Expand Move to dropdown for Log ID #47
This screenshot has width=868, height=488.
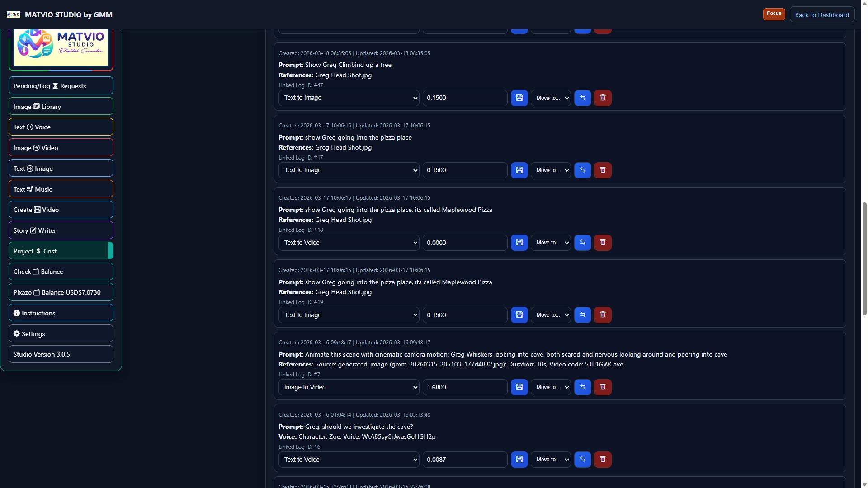551,98
